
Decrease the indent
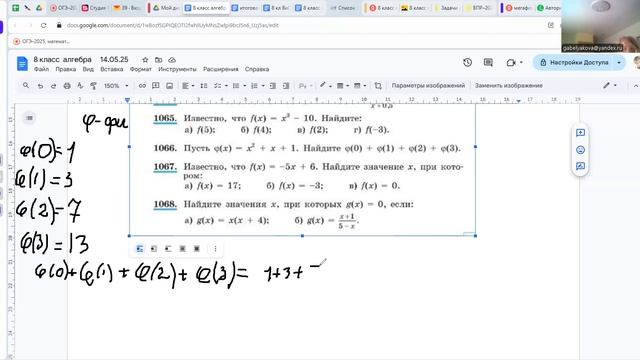(x=273, y=86)
